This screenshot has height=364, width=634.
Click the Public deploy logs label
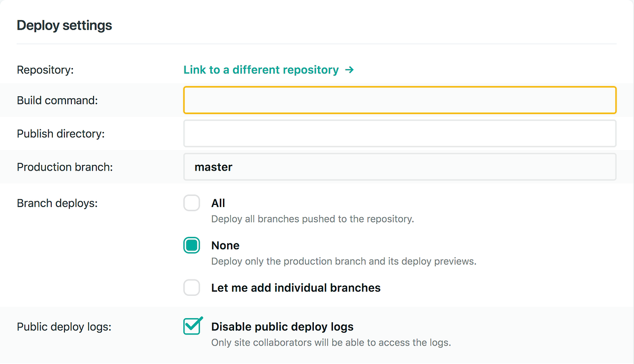(x=63, y=326)
